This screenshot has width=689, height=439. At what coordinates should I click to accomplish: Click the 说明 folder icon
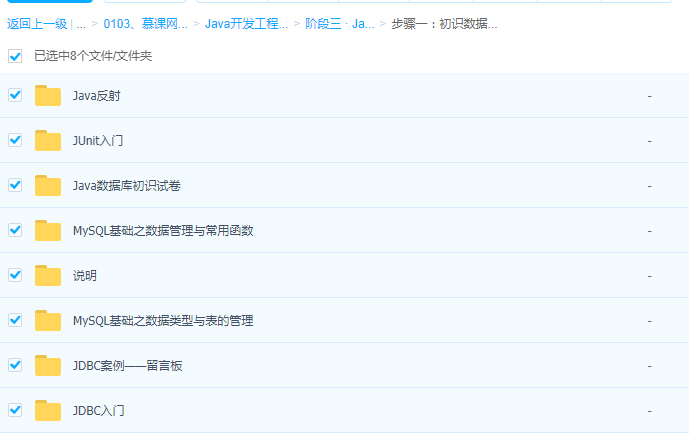(x=48, y=276)
